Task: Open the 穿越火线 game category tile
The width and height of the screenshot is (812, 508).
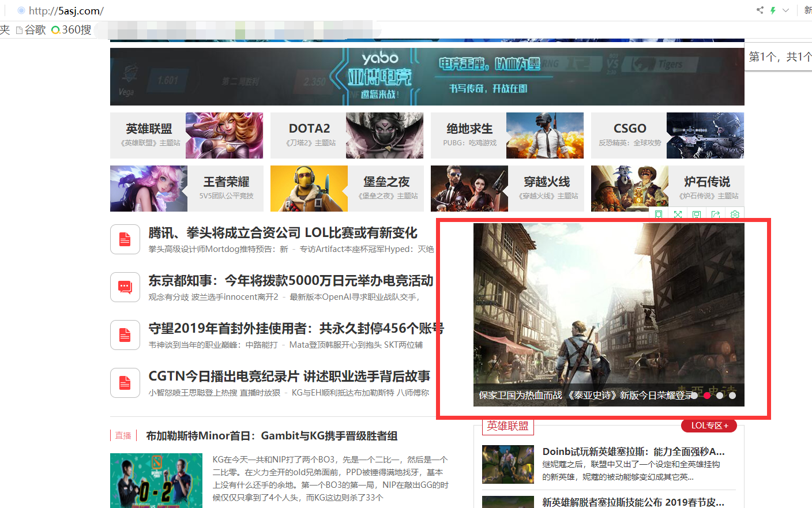Action: 507,189
